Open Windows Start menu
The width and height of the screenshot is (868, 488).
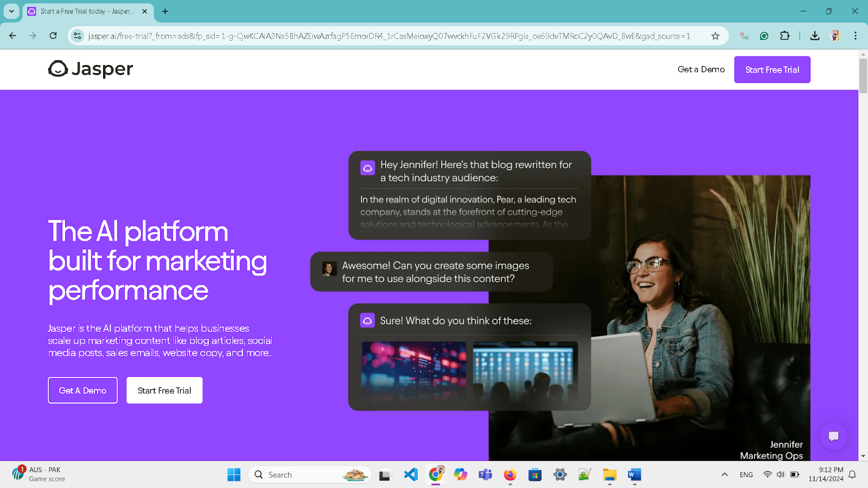[x=234, y=474]
